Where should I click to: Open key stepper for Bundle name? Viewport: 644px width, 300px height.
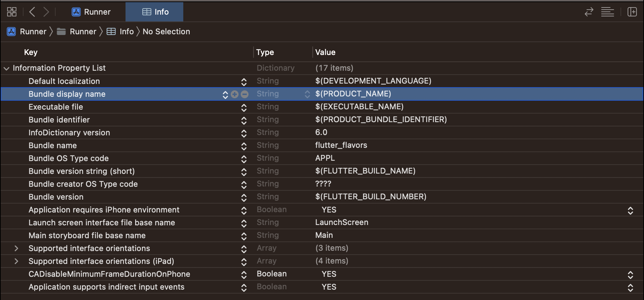(x=244, y=146)
